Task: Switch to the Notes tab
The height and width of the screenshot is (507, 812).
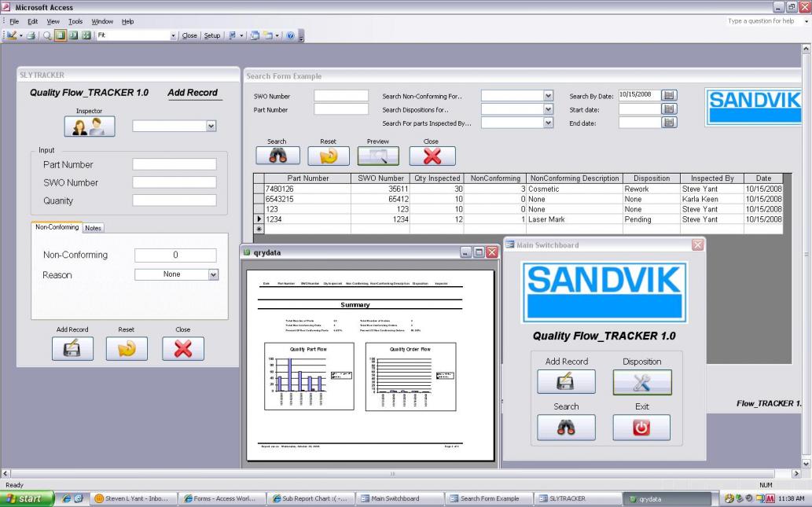Action: coord(94,228)
